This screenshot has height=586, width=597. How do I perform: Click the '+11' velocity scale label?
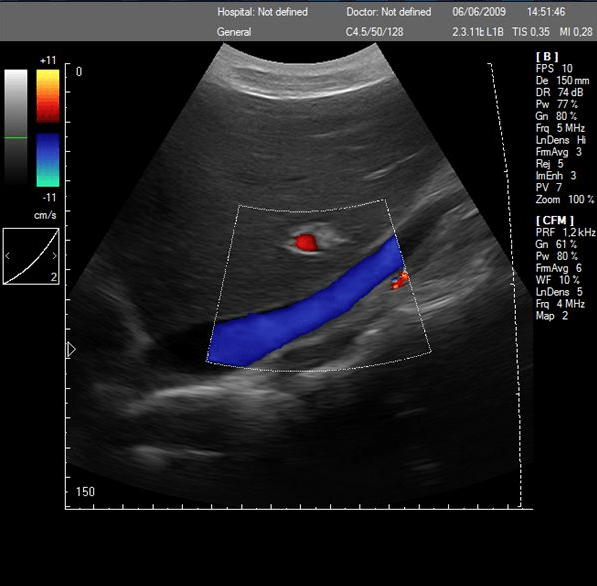pyautogui.click(x=48, y=60)
